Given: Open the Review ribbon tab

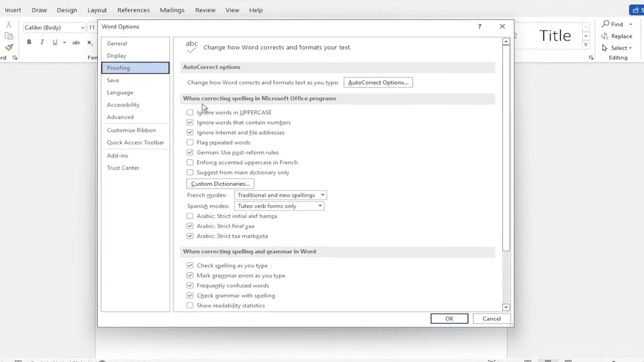Looking at the screenshot, I should coord(205,10).
